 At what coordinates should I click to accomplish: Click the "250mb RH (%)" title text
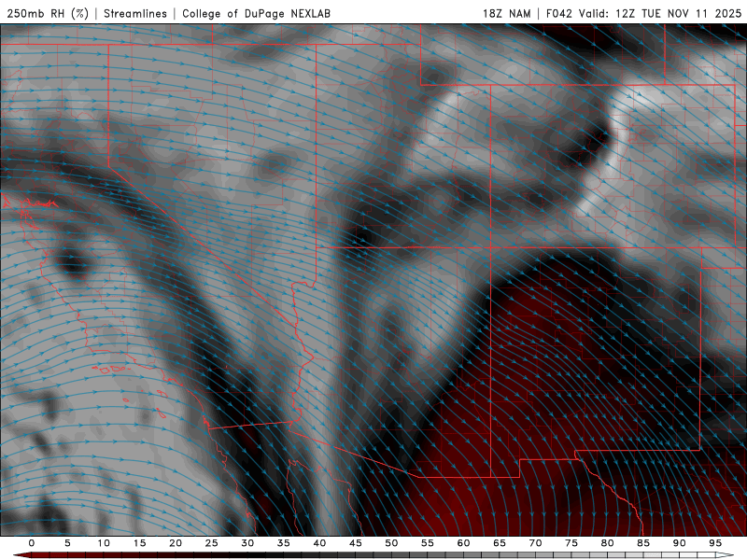pyautogui.click(x=48, y=13)
